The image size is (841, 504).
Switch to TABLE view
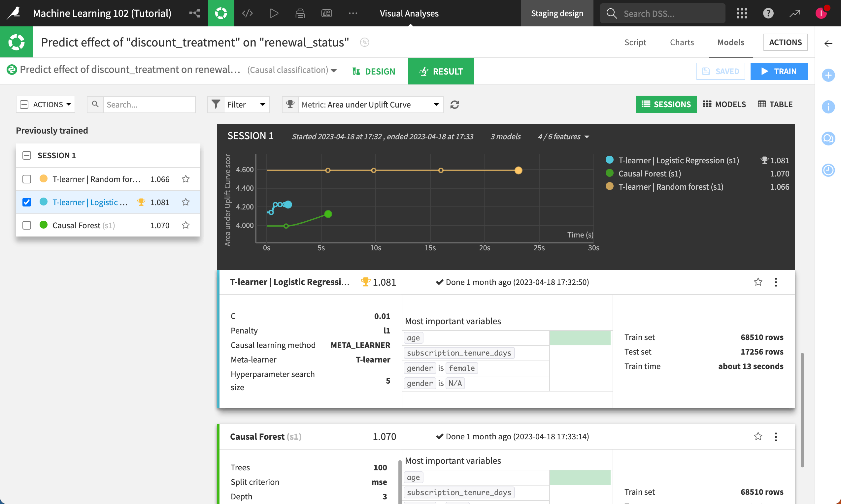point(775,104)
